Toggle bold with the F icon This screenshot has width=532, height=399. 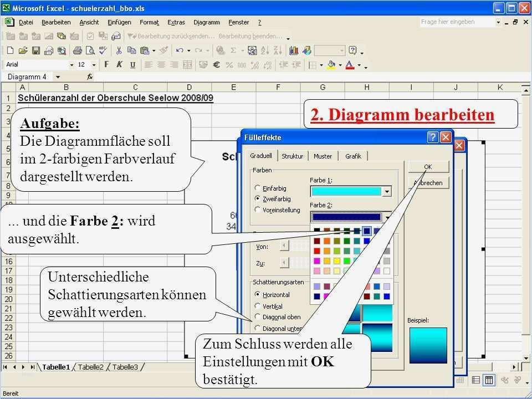point(106,64)
